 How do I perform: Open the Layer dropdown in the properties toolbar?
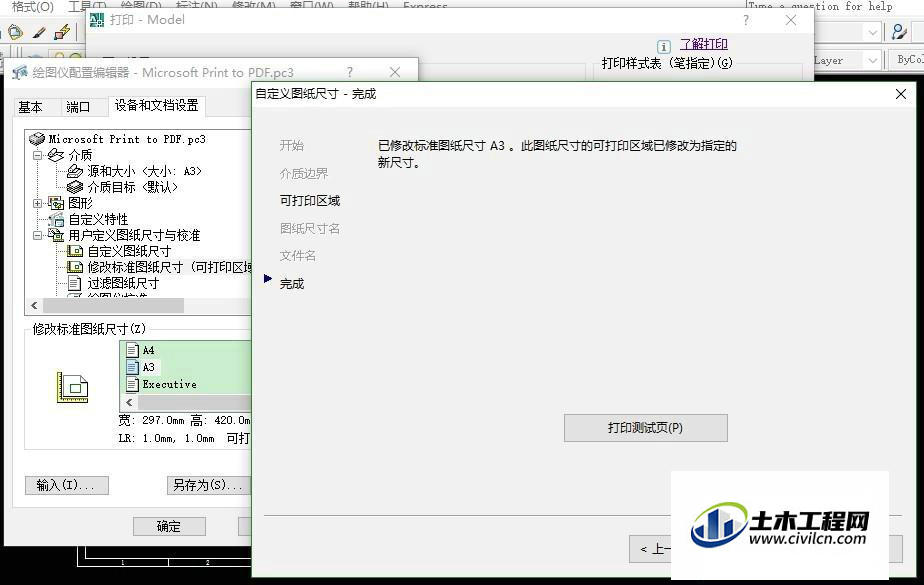(873, 60)
